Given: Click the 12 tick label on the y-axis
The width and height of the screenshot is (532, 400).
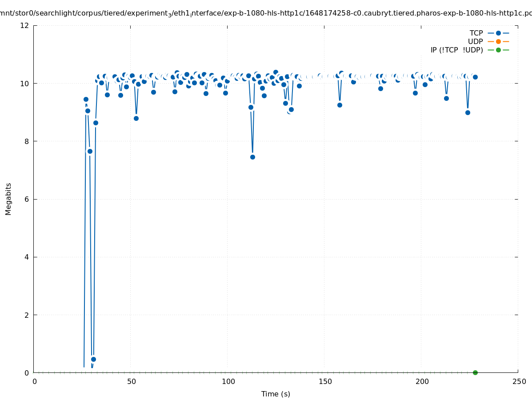Looking at the screenshot, I should pos(25,25).
